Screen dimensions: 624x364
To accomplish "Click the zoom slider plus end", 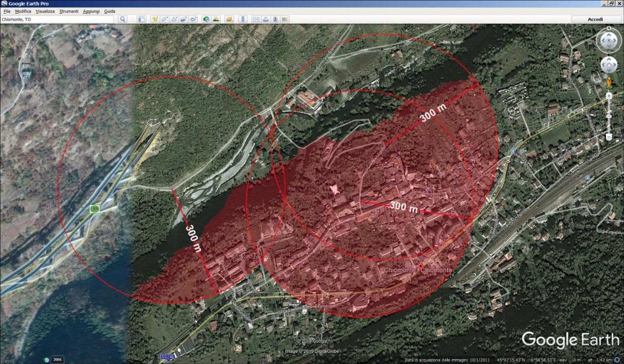I will point(608,96).
